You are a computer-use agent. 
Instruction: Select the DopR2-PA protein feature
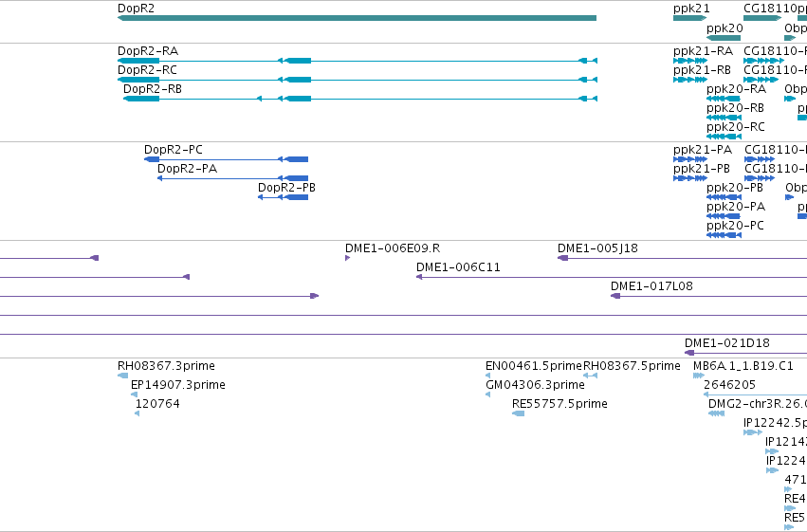(232, 178)
